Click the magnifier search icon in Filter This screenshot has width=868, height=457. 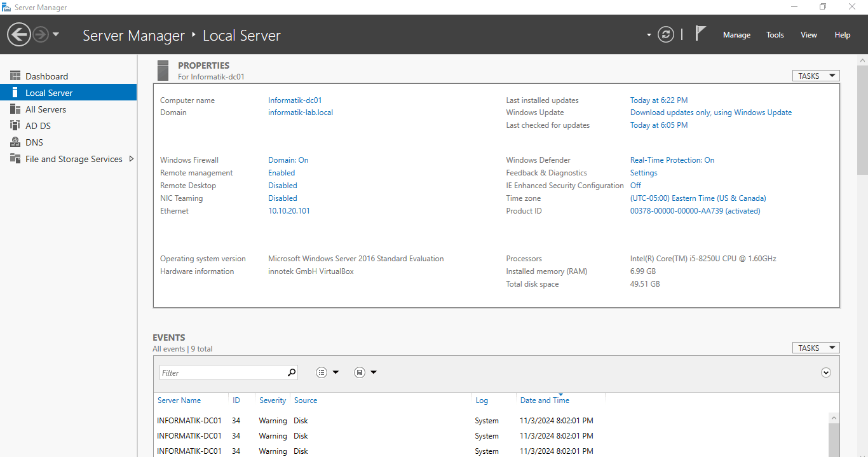pos(292,372)
